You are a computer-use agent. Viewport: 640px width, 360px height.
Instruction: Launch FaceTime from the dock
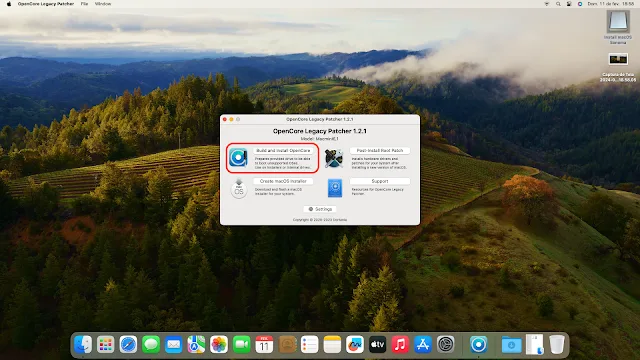coord(241,344)
